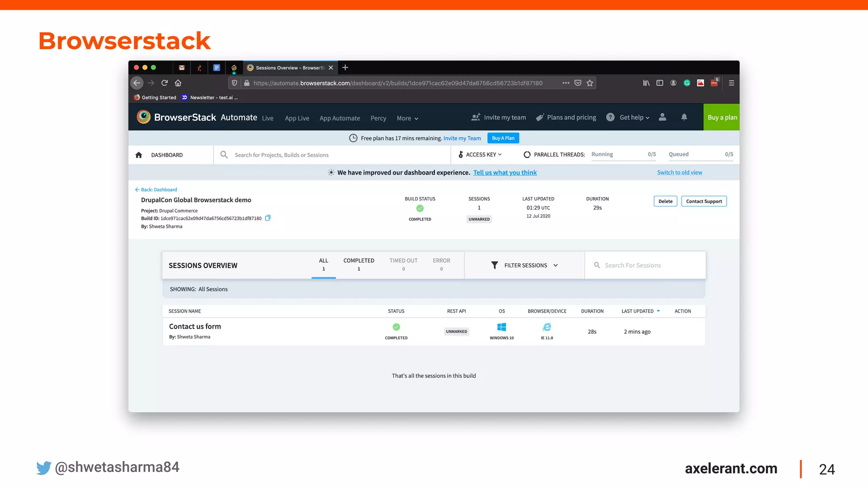868x488 pixels.
Task: Delete the build with Delete button
Action: pos(665,201)
